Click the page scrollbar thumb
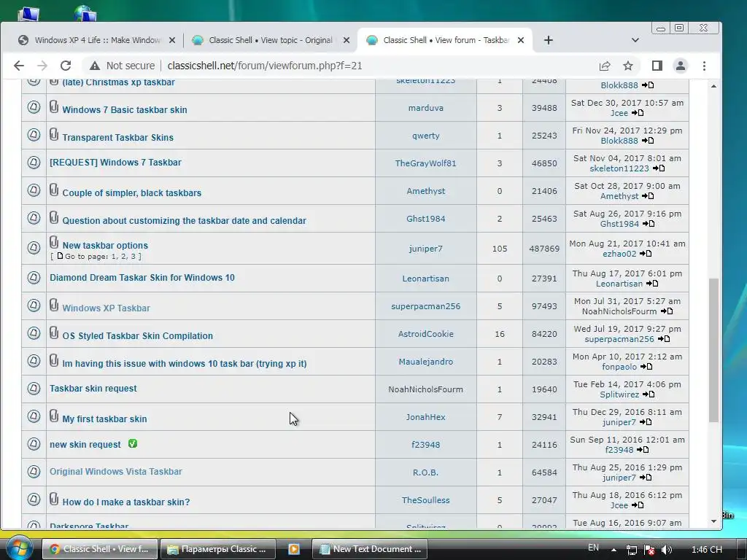The width and height of the screenshot is (747, 560). (713, 350)
